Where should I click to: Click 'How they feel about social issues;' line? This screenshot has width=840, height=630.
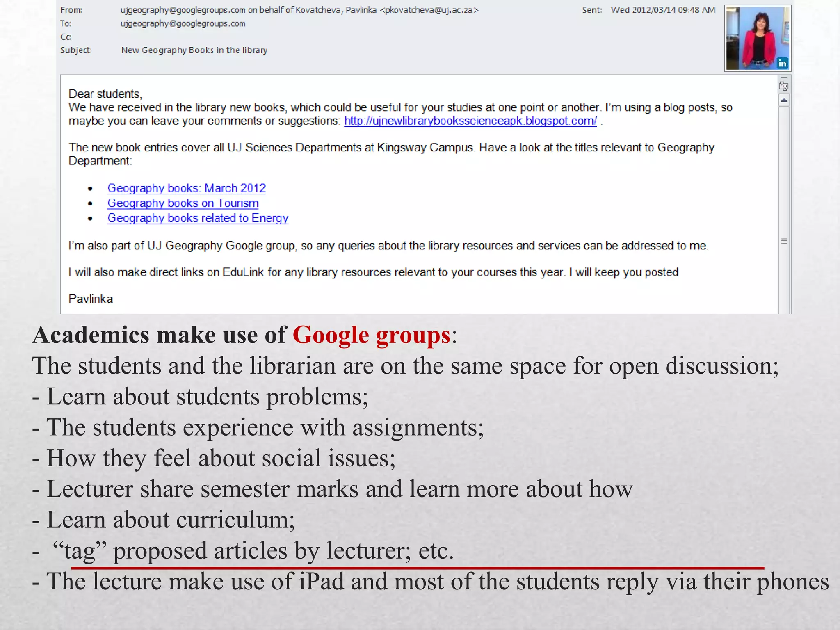point(214,458)
